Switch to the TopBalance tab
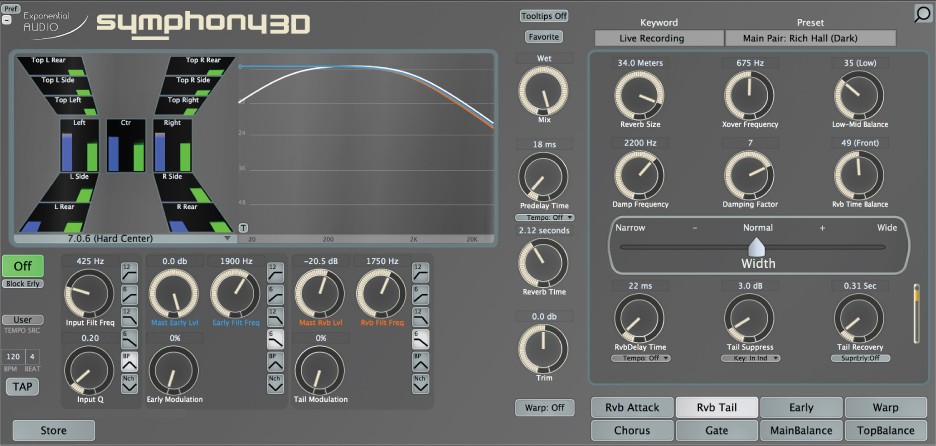The height and width of the screenshot is (446, 936). 885,430
